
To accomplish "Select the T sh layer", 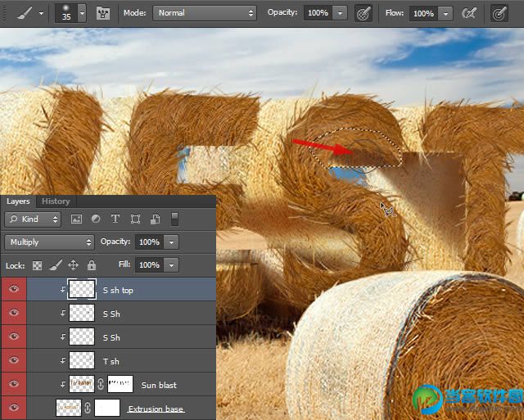I will [111, 360].
